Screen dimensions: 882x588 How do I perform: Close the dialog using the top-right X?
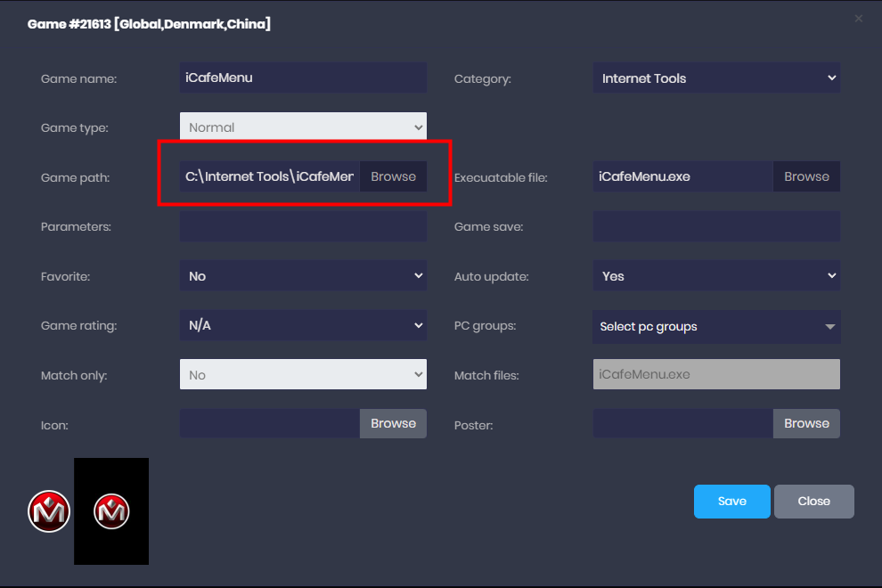(x=858, y=19)
